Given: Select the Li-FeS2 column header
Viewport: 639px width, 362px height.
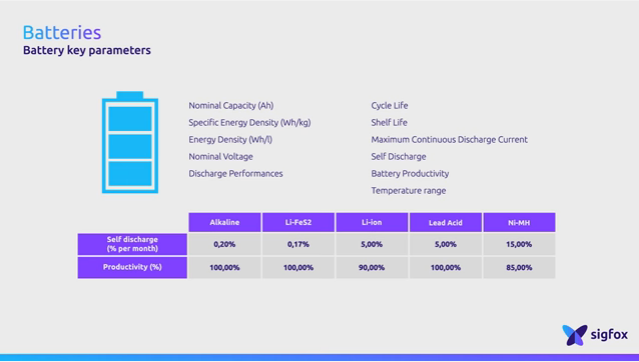Looking at the screenshot, I should click(x=298, y=222).
